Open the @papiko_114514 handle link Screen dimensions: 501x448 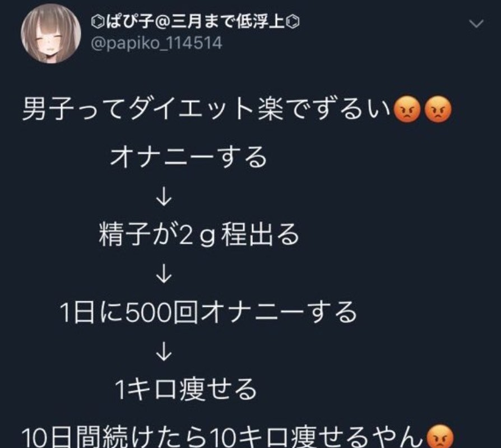coord(156,43)
